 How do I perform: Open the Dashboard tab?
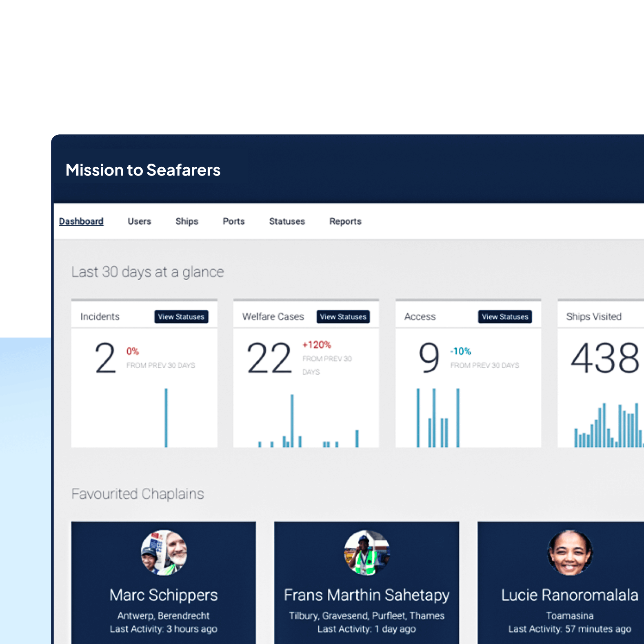click(x=81, y=221)
